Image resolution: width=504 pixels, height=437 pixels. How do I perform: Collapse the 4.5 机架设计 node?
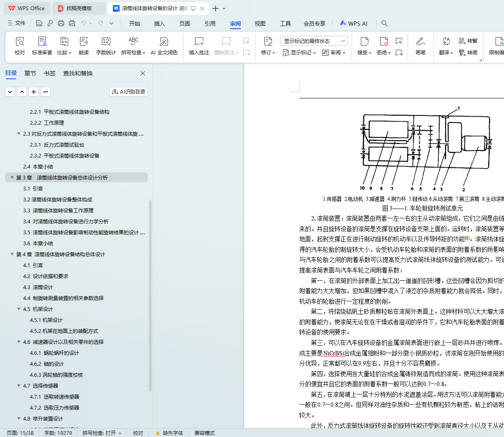(x=19, y=309)
